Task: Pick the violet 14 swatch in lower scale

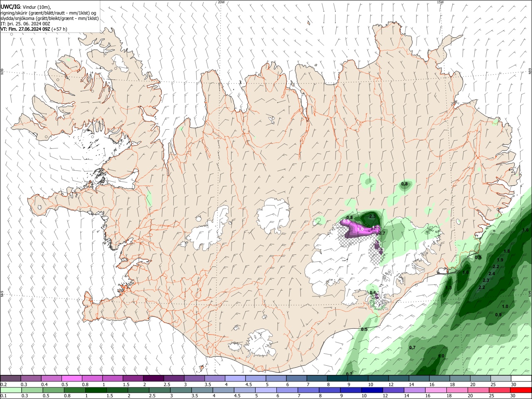Action: coord(414,390)
